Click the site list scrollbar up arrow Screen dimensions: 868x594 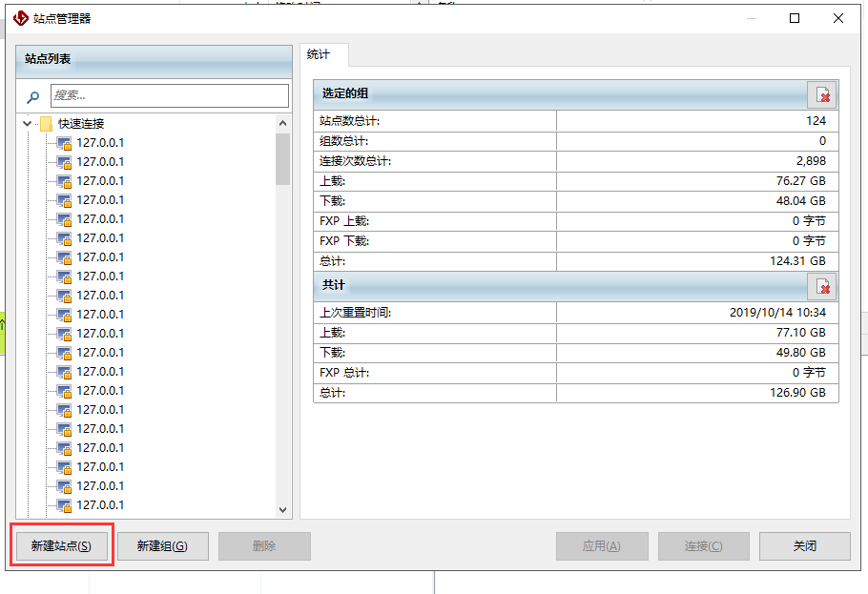pyautogui.click(x=282, y=123)
